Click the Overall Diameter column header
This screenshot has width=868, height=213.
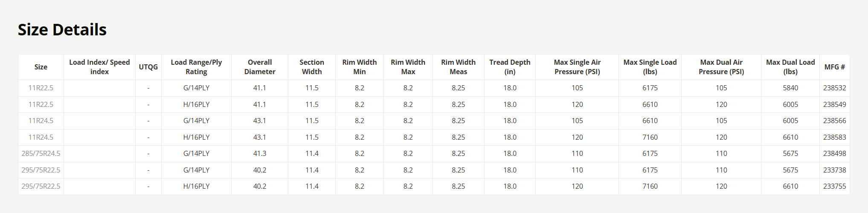pyautogui.click(x=259, y=67)
